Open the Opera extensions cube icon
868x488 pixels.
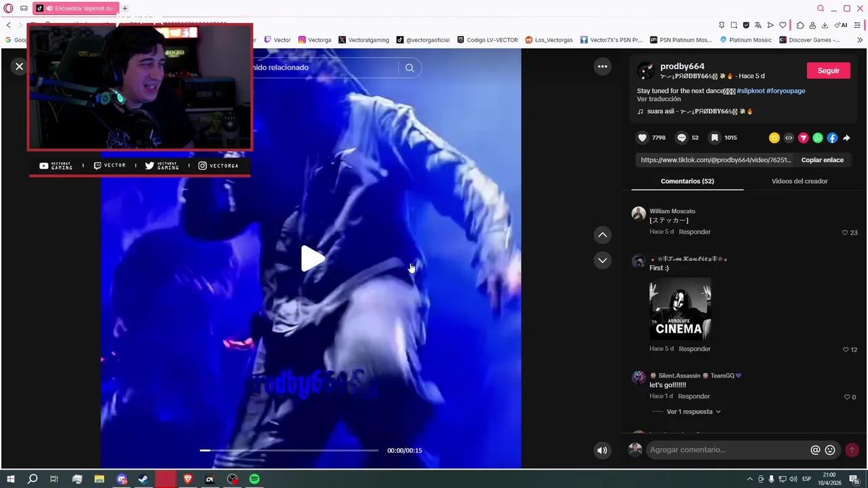pyautogui.click(x=800, y=25)
